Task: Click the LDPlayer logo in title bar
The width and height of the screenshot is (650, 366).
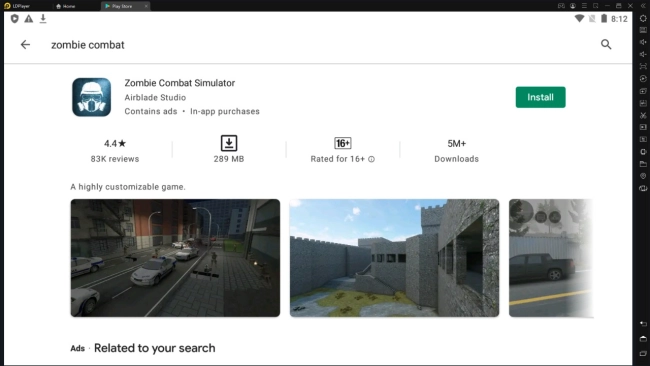Action: [7, 6]
